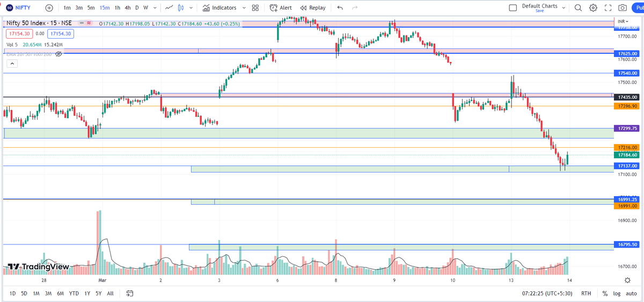Open the axis settings gear near time scale
The image size is (644, 302).
click(x=627, y=280)
